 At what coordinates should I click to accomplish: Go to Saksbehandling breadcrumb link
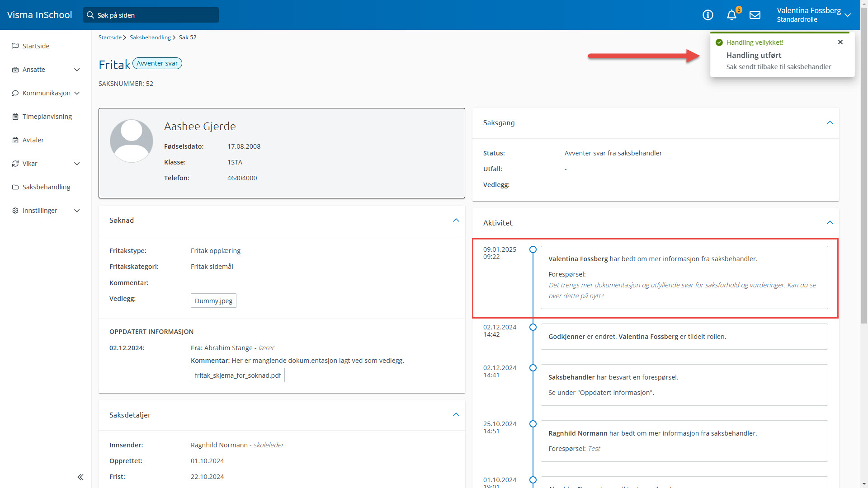pos(150,38)
